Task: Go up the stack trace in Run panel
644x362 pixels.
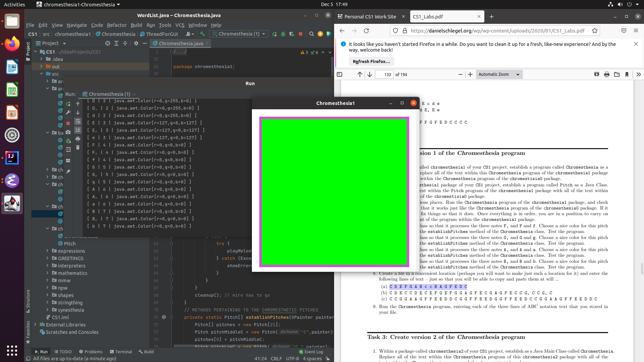Action: [78, 104]
